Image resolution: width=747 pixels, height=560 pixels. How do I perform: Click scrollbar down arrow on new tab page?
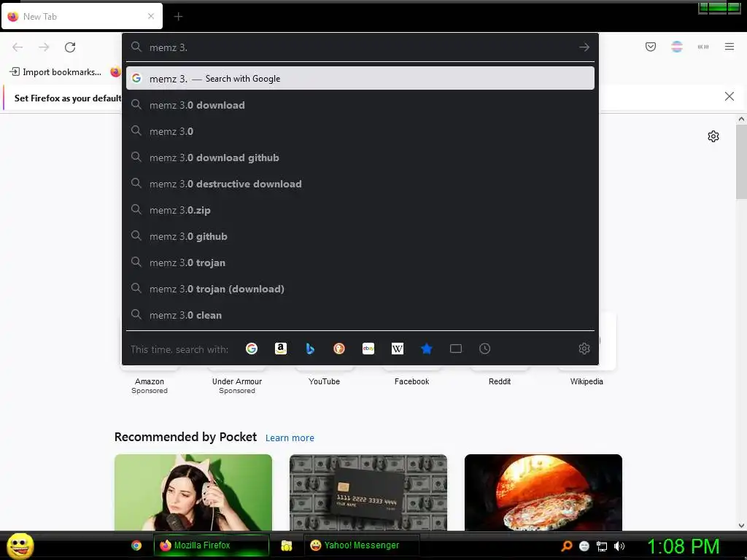(x=741, y=526)
